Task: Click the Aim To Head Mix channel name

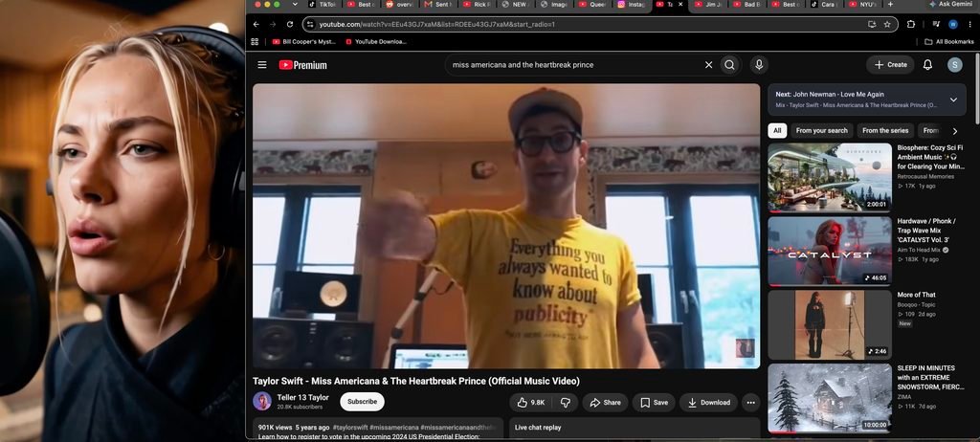Action: pyautogui.click(x=919, y=250)
